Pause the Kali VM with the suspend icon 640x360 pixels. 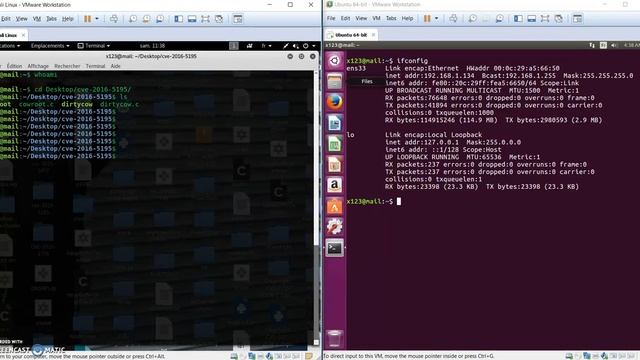87,19
